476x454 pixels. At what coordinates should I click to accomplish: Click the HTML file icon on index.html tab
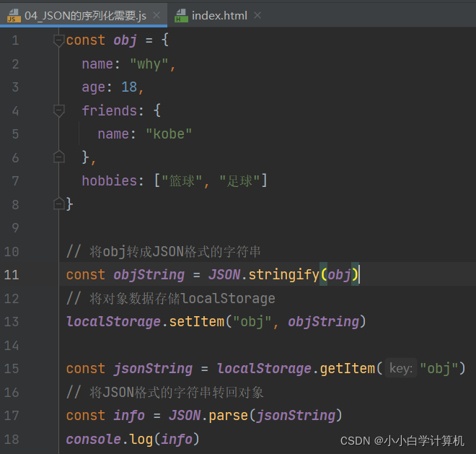[x=181, y=15]
